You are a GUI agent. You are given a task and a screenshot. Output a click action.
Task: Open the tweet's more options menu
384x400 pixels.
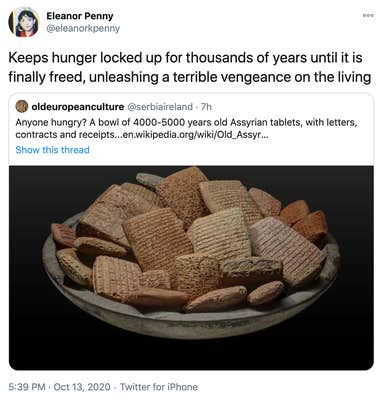[369, 15]
